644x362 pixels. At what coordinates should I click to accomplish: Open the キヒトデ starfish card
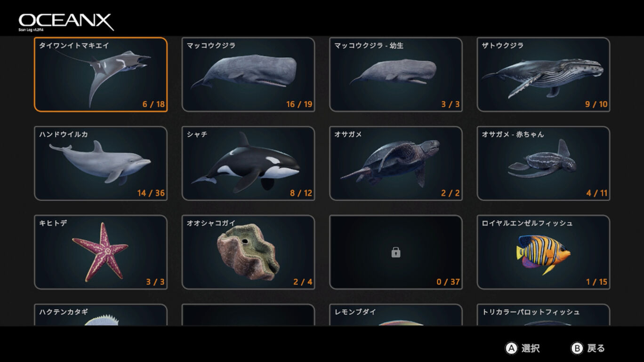[x=101, y=252]
